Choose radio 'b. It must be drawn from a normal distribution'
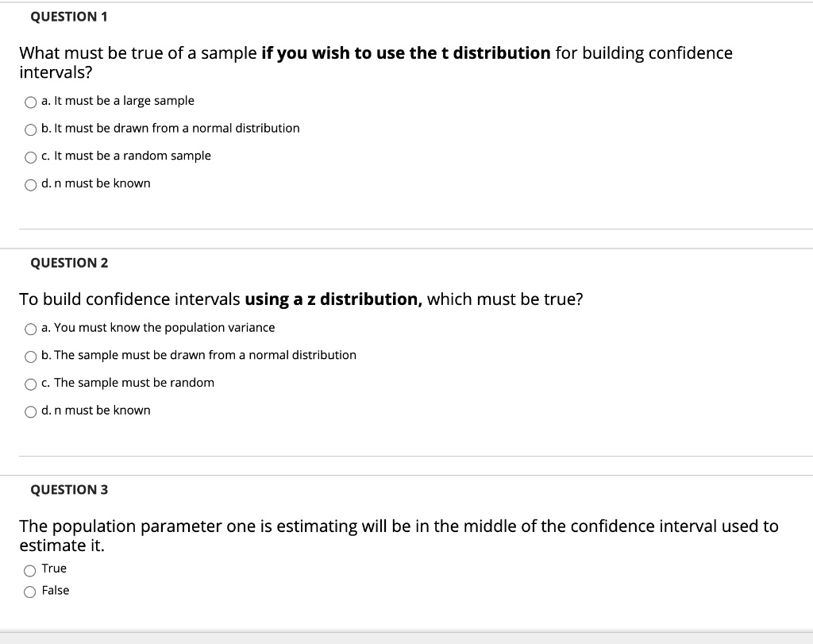Image resolution: width=813 pixels, height=644 pixels. (30, 129)
